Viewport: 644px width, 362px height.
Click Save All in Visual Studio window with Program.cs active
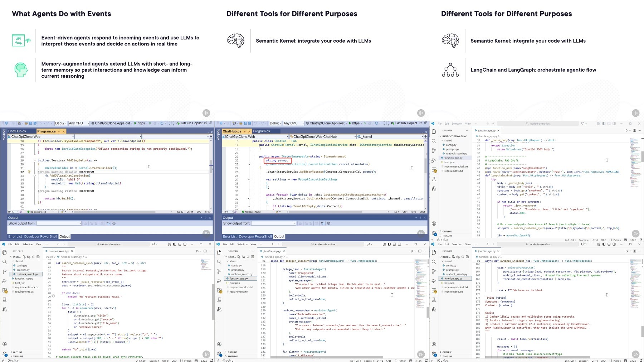[35, 123]
